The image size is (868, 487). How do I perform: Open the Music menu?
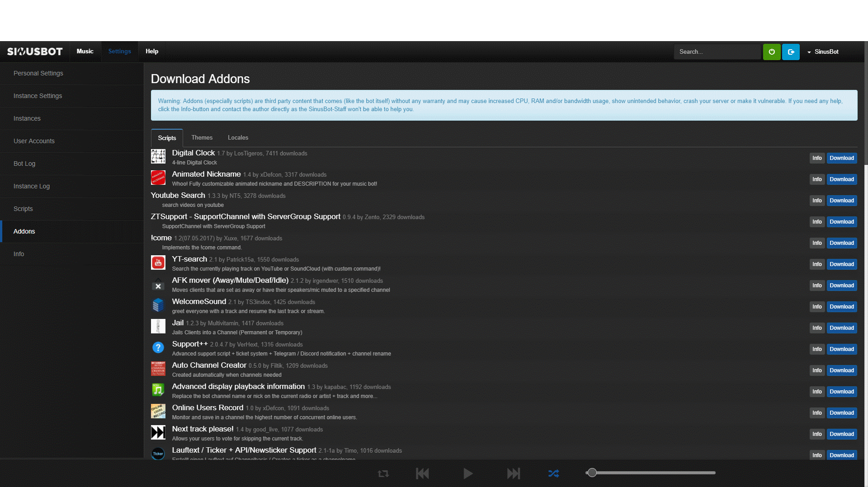tap(85, 52)
